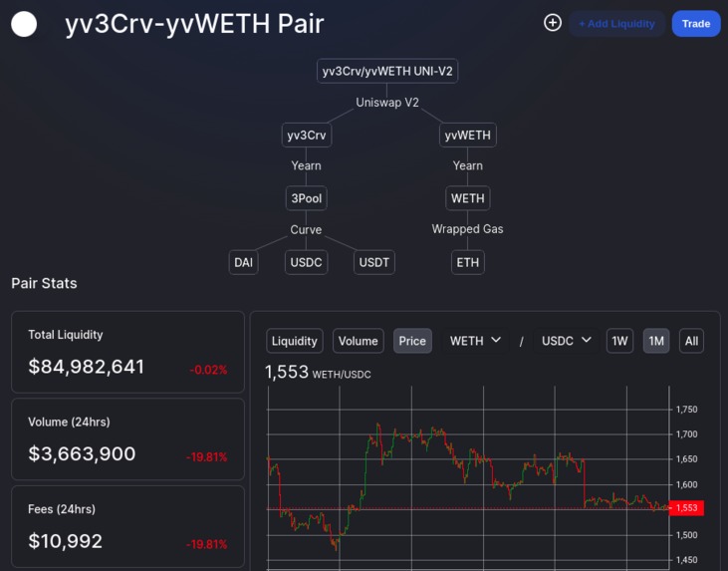This screenshot has height=571, width=728.
Task: Select the USDC tree node
Action: 306,262
